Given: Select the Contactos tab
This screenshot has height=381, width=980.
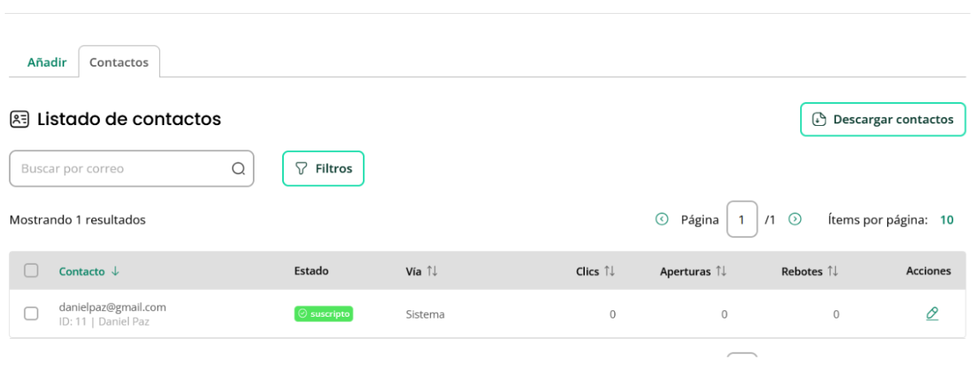Looking at the screenshot, I should (x=119, y=62).
